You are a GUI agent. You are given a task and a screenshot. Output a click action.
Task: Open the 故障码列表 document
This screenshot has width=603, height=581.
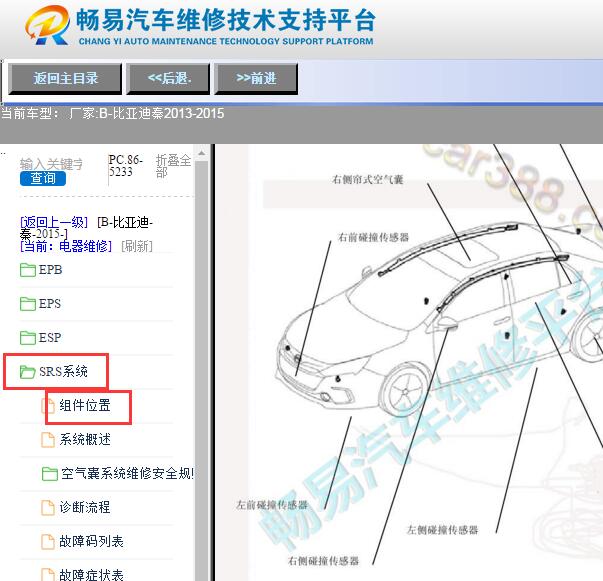[92, 541]
